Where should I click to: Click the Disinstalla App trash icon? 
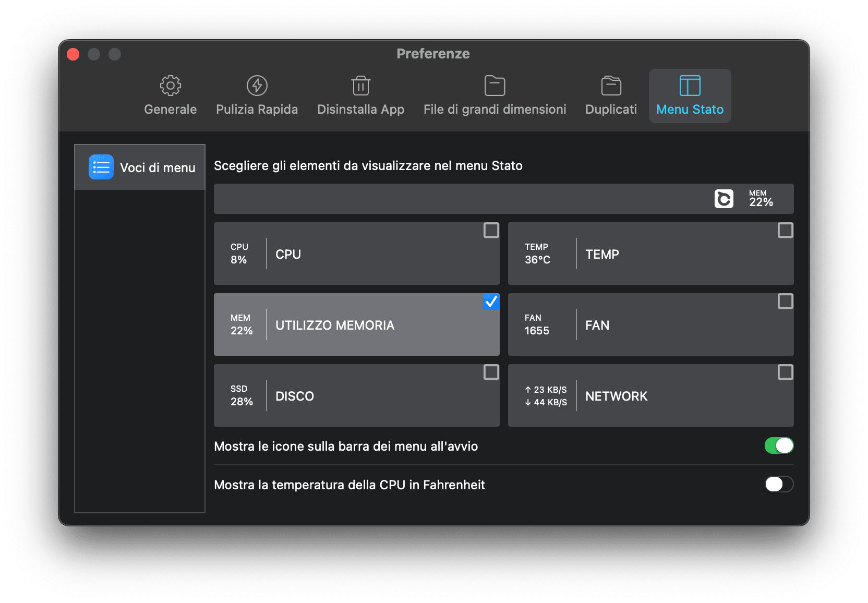360,86
